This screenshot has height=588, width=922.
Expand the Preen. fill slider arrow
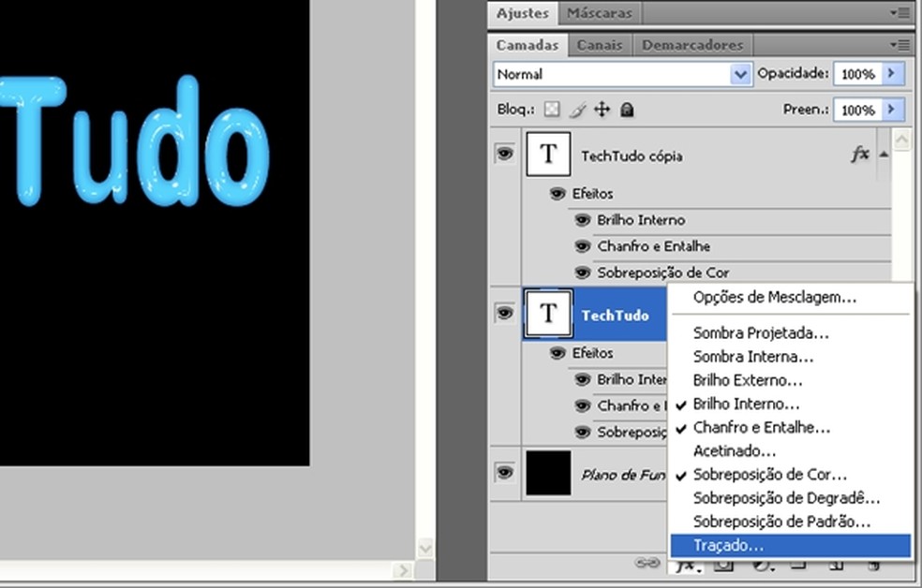(x=893, y=110)
